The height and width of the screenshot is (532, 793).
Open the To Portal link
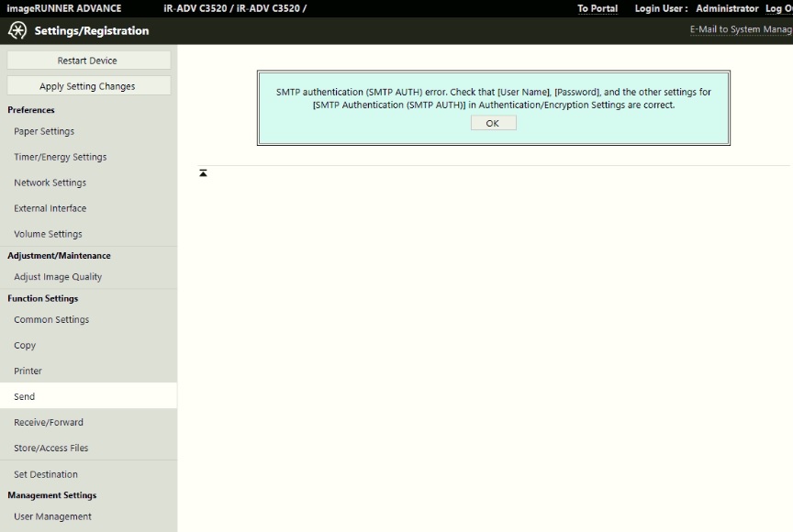click(597, 8)
